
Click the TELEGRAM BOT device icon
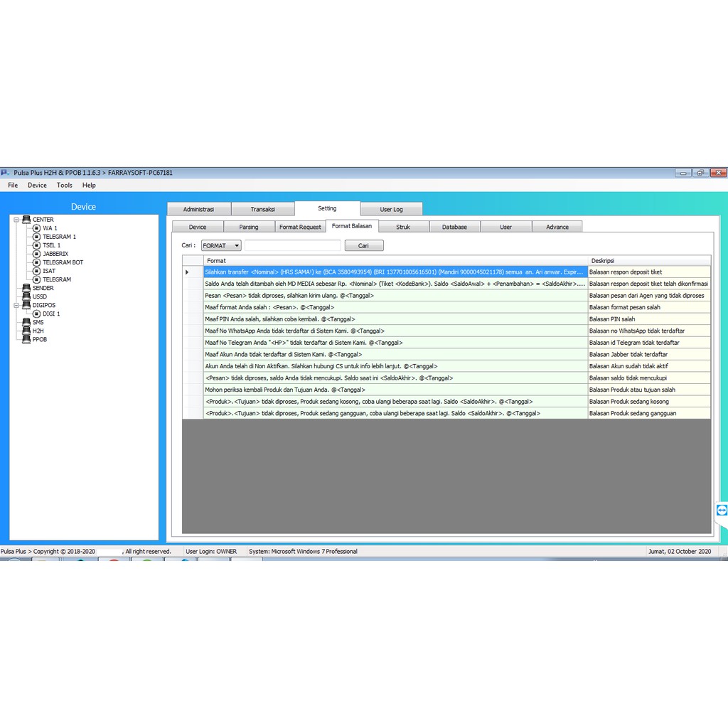(37, 262)
